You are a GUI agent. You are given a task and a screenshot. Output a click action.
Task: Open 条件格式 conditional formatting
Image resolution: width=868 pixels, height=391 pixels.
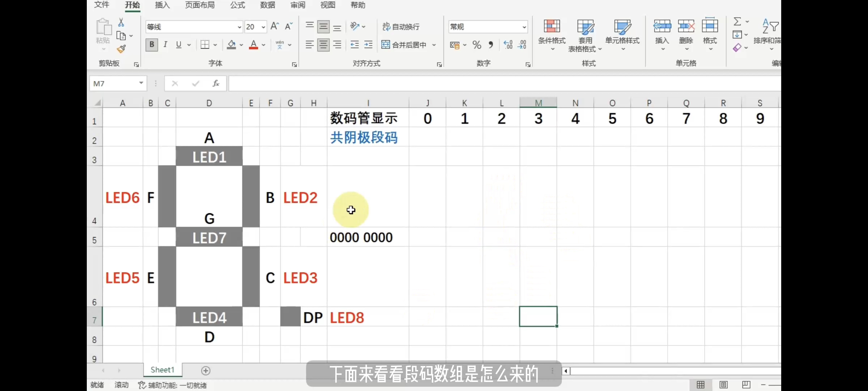point(552,34)
